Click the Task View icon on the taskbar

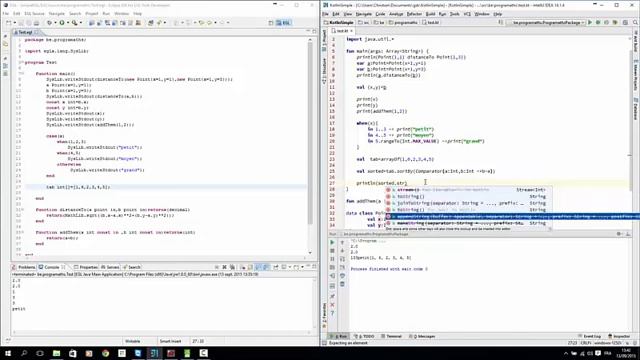(x=40, y=353)
